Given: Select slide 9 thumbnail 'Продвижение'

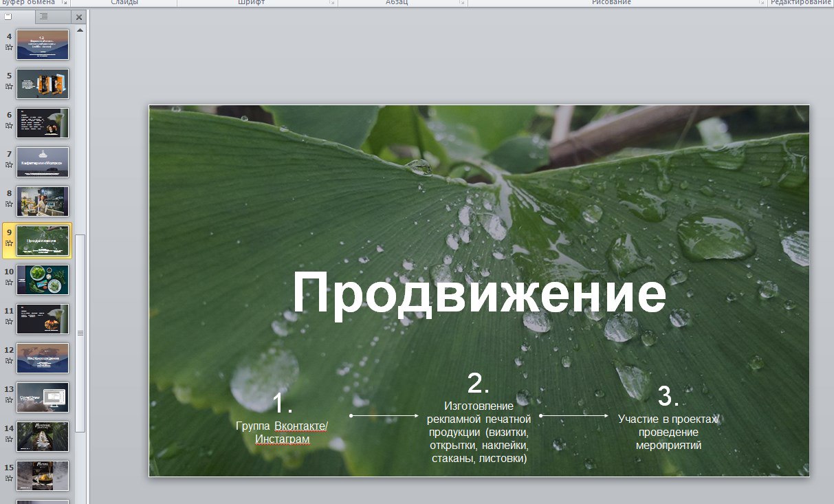Looking at the screenshot, I should pos(43,241).
